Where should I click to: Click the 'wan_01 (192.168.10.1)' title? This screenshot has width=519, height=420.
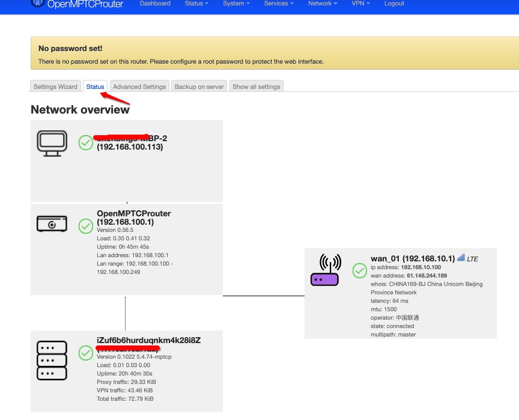pos(413,258)
